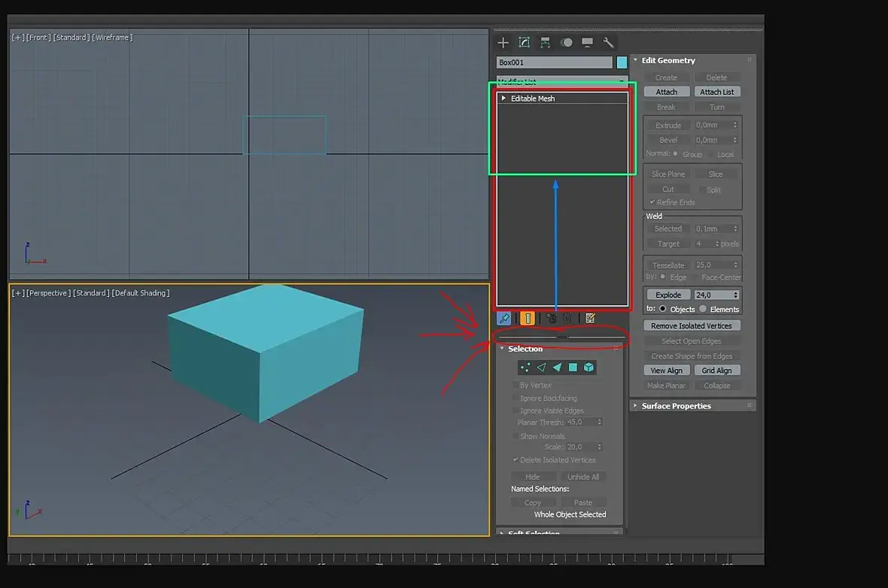Click the Box001 object color swatch
Viewport: 888px width, 588px height.
coord(622,62)
